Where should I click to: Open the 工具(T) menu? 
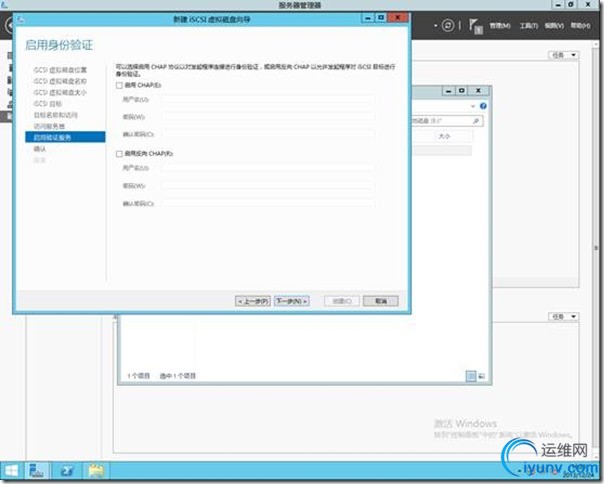pos(528,26)
